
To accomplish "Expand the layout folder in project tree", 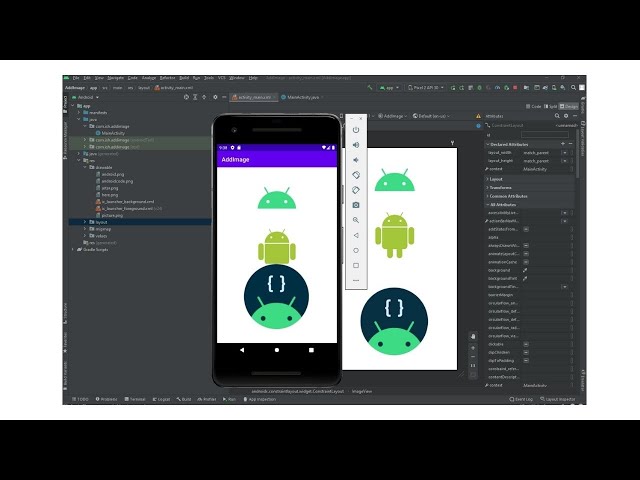I will [x=85, y=222].
